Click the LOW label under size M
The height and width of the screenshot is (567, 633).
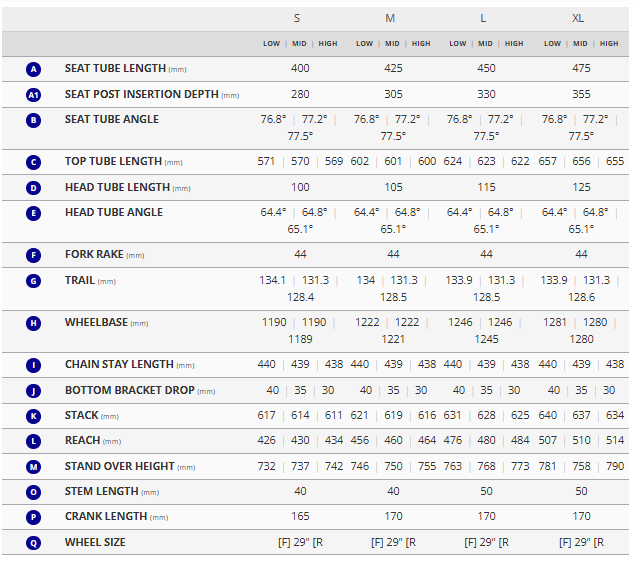[x=365, y=44]
